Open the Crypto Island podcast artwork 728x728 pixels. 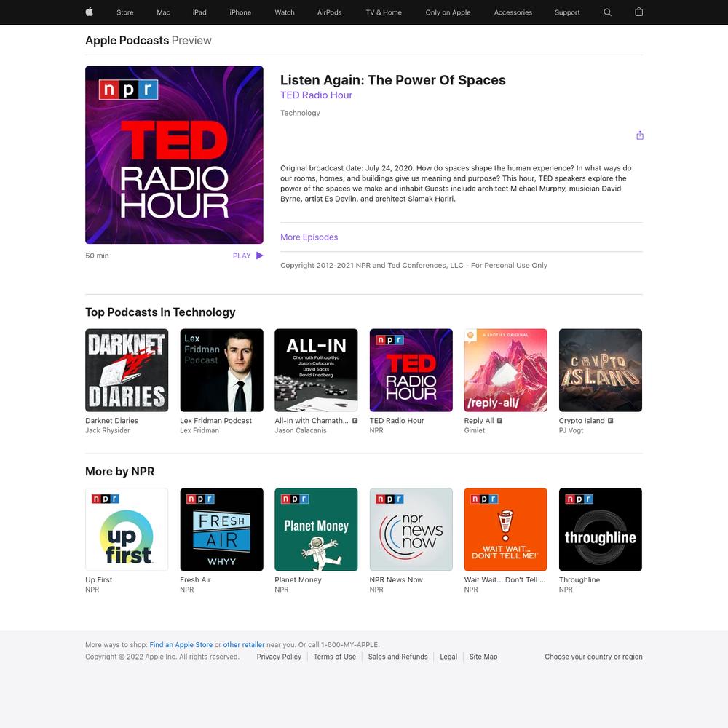pos(601,371)
